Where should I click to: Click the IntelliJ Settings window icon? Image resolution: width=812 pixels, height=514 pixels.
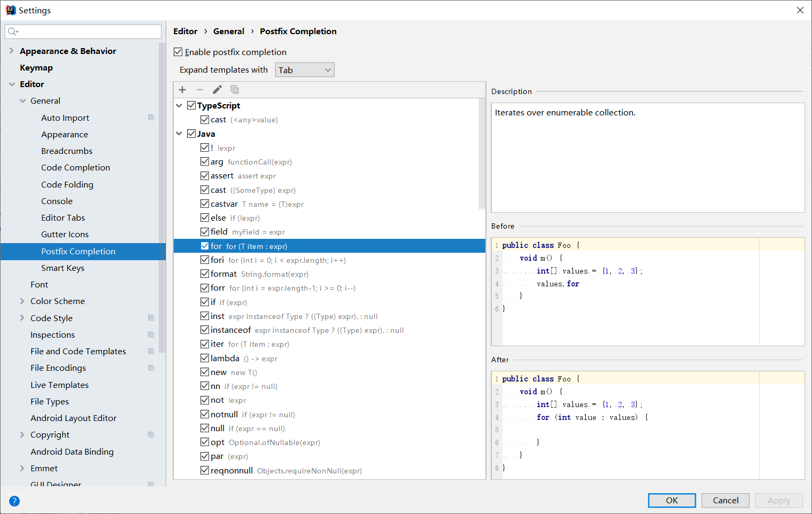pyautogui.click(x=11, y=10)
